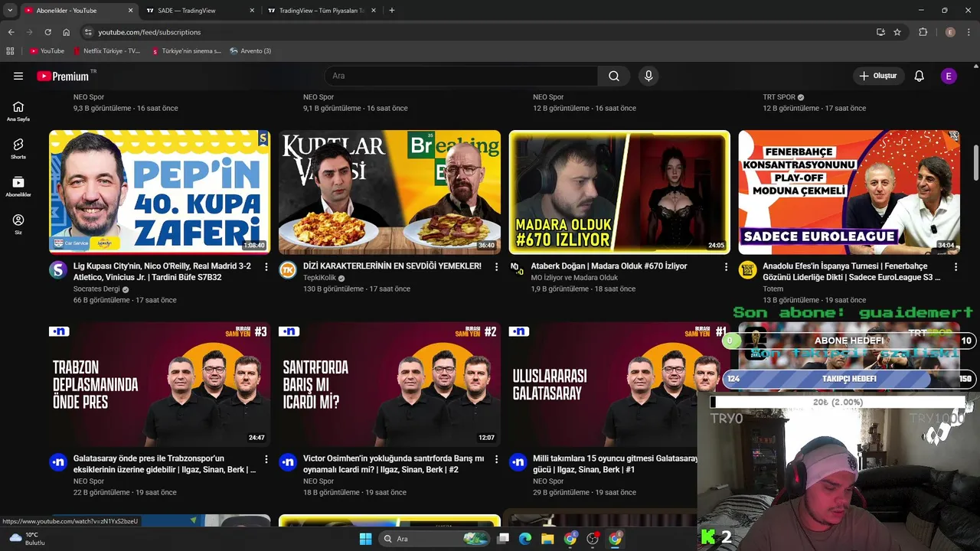Click the YouTube Premium logo
The image size is (980, 551).
63,76
